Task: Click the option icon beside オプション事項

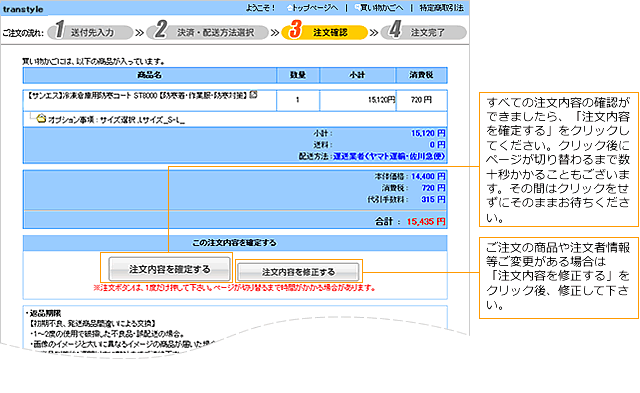Action: tap(41, 119)
